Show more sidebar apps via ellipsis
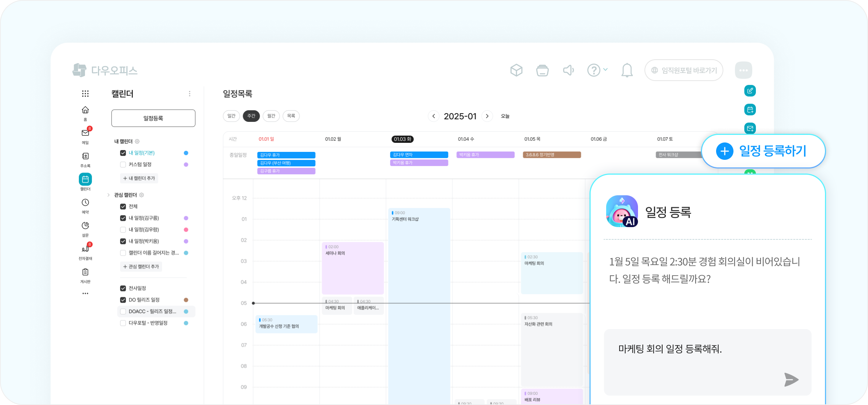The image size is (868, 405). 85,293
